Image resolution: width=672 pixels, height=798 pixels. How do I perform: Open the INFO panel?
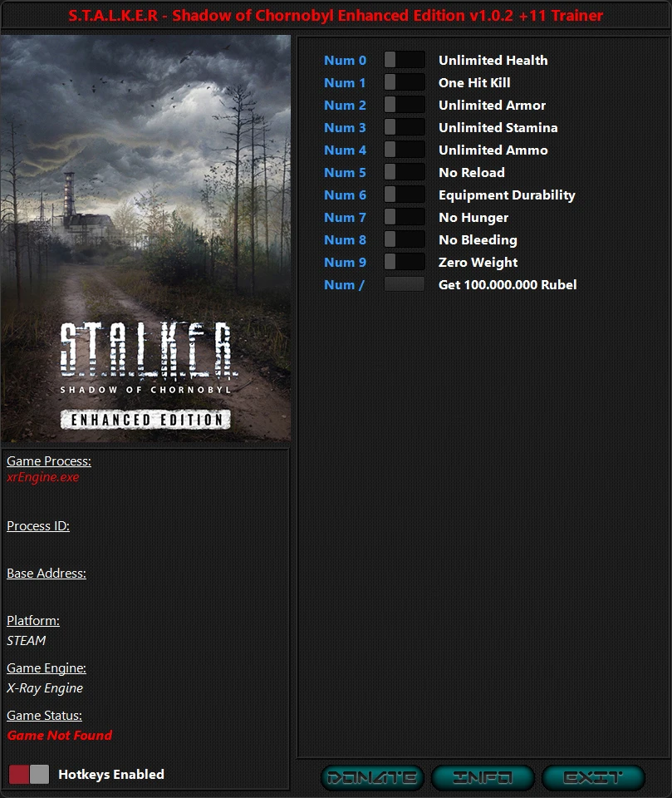[483, 778]
